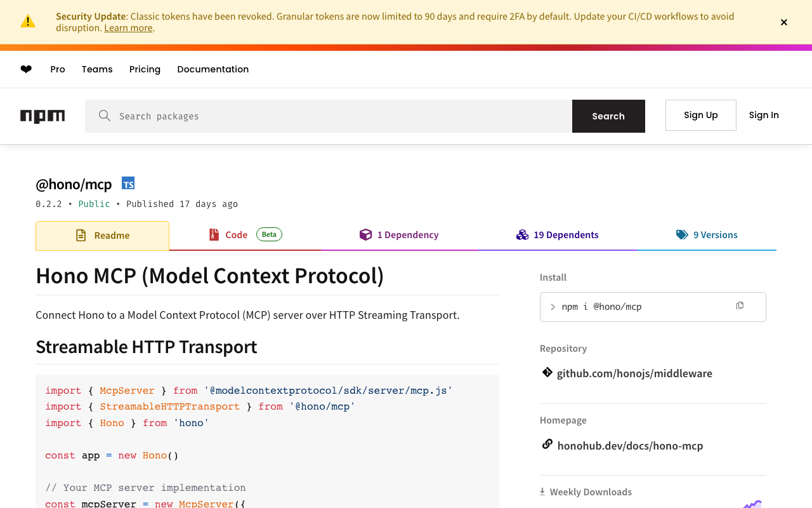
Task: View the 1 Dependency tab
Action: 399,235
